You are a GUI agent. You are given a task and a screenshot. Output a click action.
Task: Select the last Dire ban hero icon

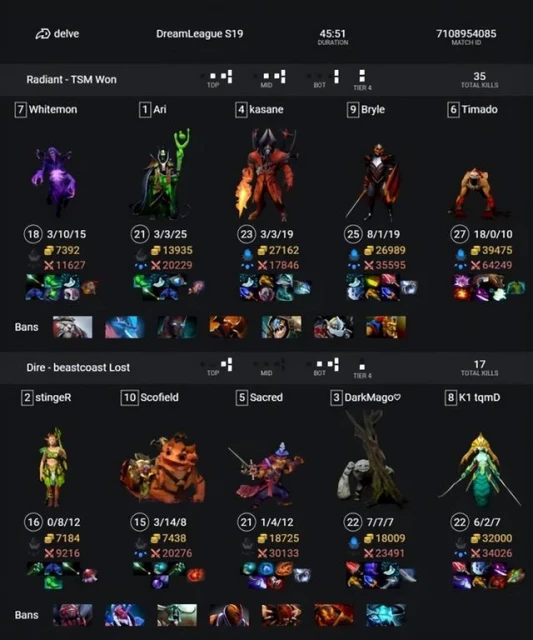(386, 615)
